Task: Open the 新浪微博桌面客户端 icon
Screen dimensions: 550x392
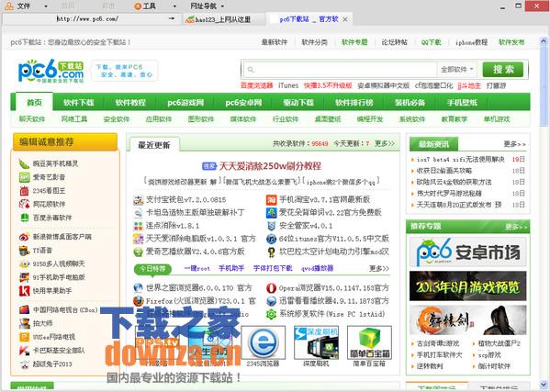Action: [x=24, y=237]
